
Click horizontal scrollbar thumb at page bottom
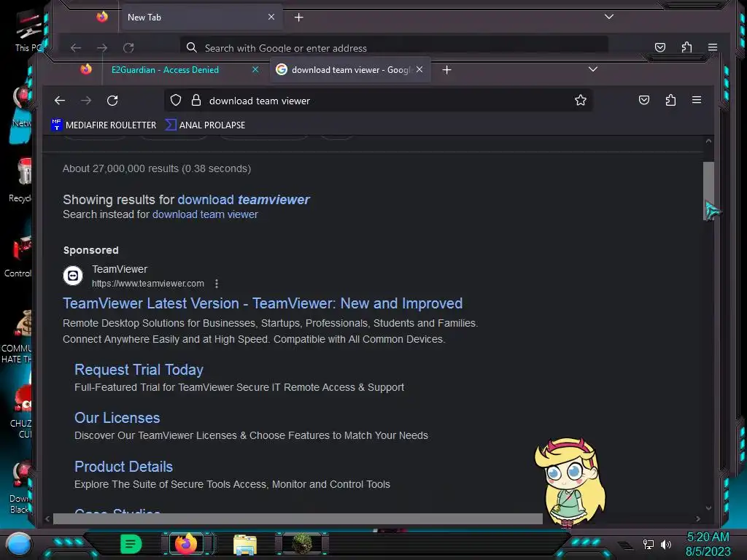(x=298, y=519)
